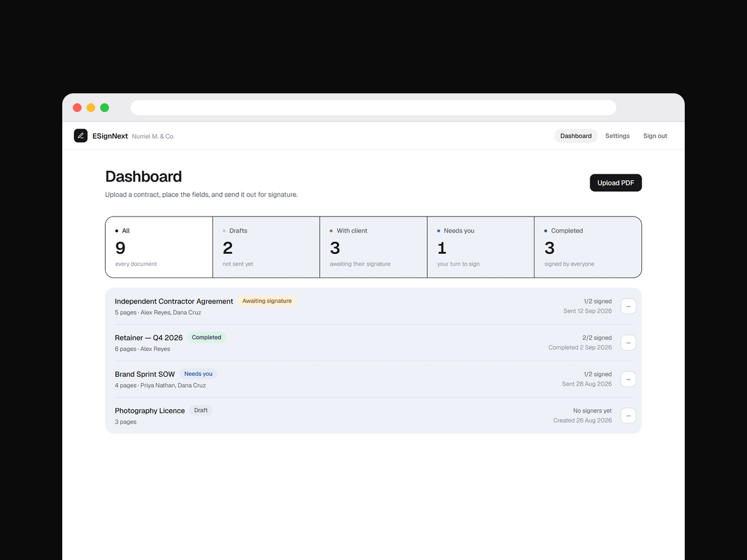Upload a PDF contract

click(616, 183)
